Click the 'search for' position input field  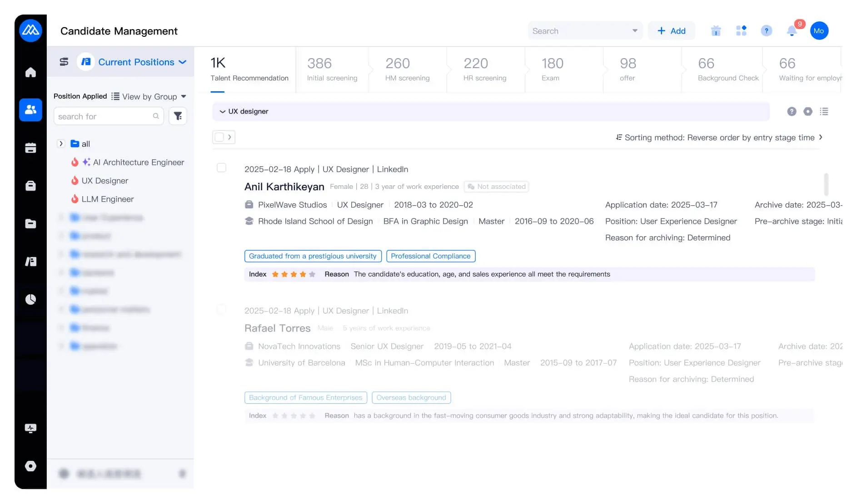pyautogui.click(x=104, y=117)
